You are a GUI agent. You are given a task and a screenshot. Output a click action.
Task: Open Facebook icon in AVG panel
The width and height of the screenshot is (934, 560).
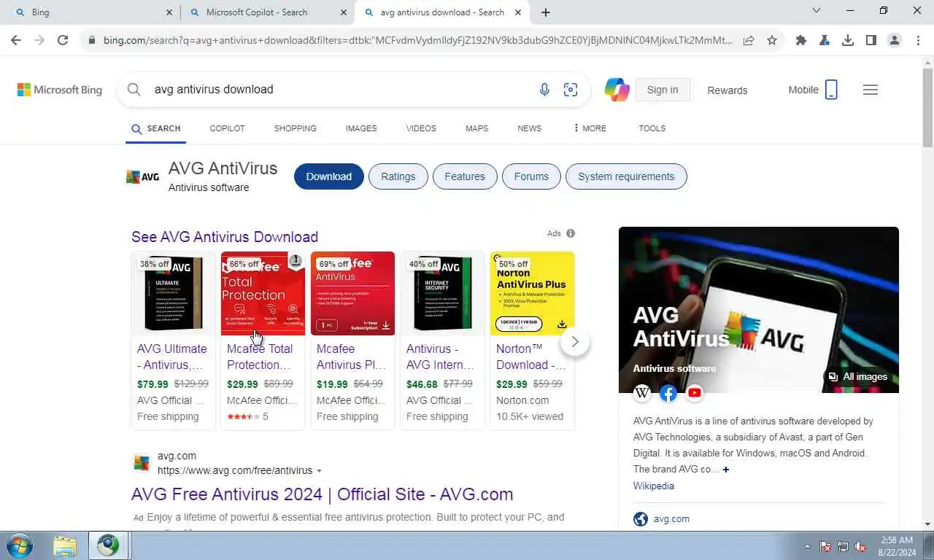pyautogui.click(x=668, y=393)
